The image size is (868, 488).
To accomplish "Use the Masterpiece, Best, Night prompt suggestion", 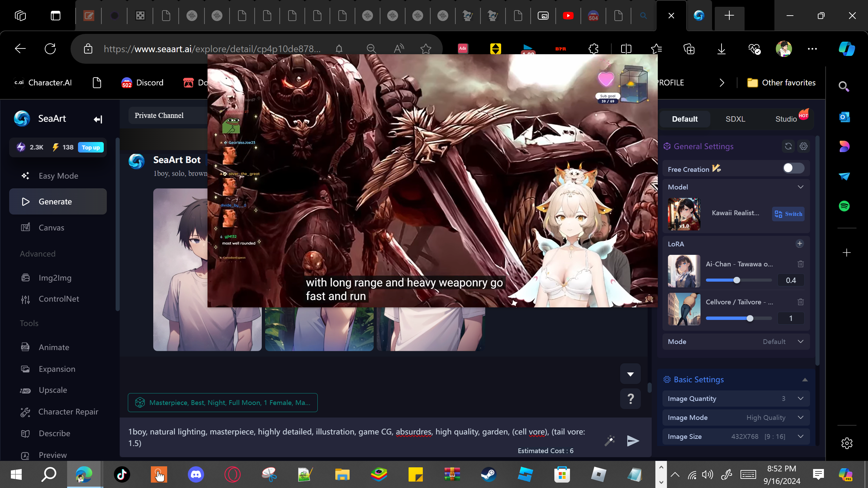I will 223,403.
